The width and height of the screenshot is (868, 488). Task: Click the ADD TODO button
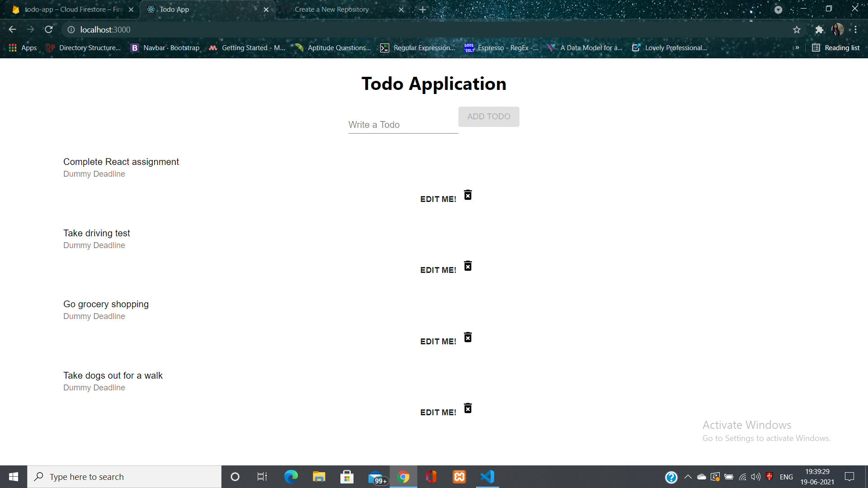[489, 116]
